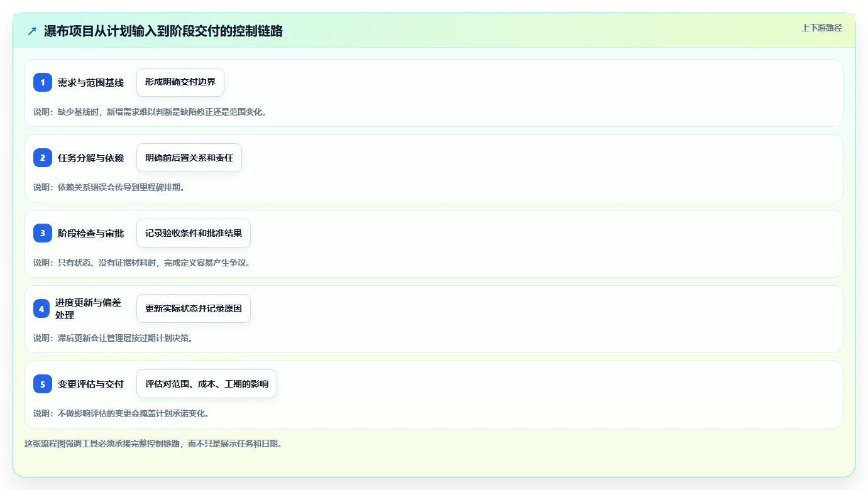Click the arrow icon beside the flowchart title
This screenshot has height=490, width=868.
pos(32,31)
